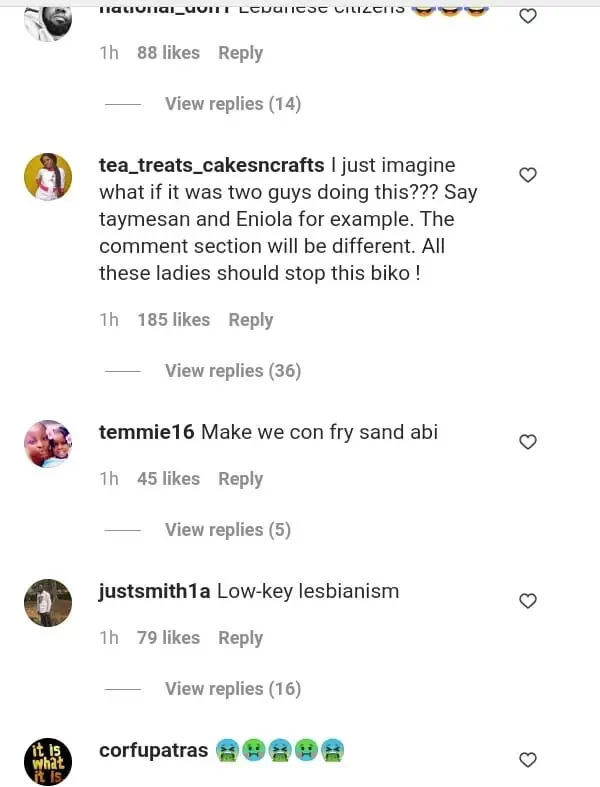Open the corfupatras 'it is what it is' avatar
The height and width of the screenshot is (787, 600).
coord(48,761)
